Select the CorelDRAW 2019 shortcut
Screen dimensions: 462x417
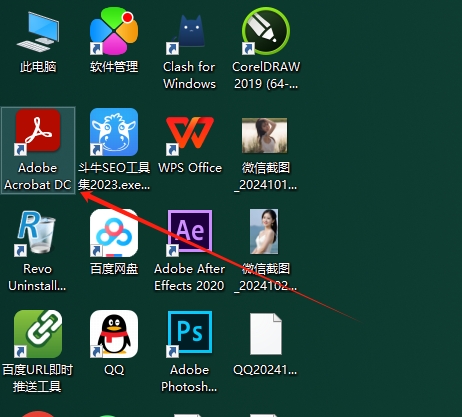pyautogui.click(x=266, y=31)
